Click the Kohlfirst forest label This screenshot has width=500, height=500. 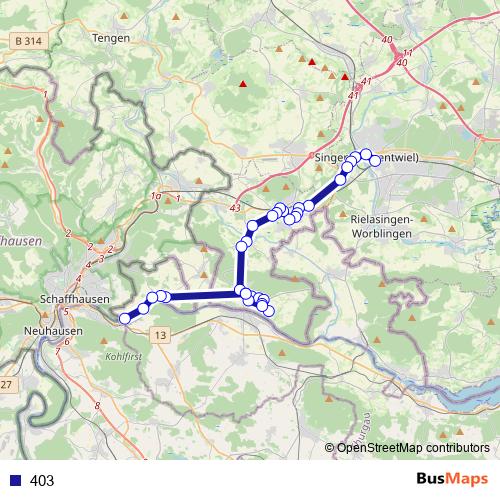pos(124,357)
